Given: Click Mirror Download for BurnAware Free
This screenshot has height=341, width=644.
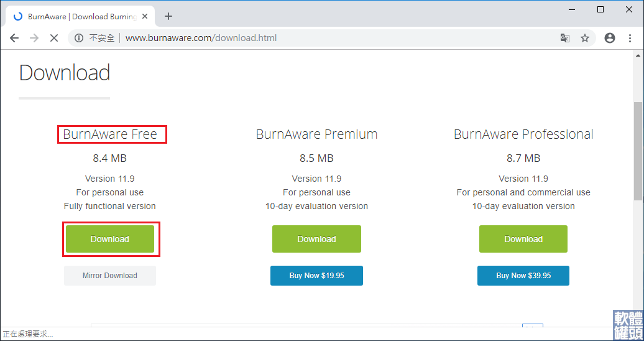Looking at the screenshot, I should [x=110, y=276].
